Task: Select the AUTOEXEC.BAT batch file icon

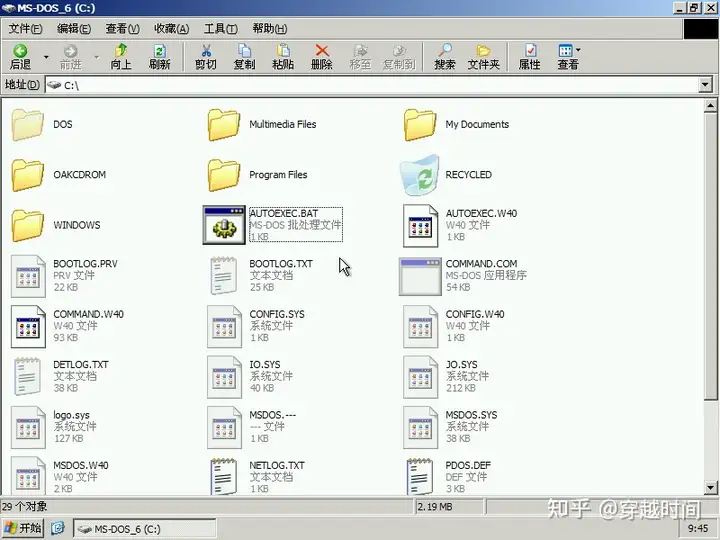Action: pos(224,225)
